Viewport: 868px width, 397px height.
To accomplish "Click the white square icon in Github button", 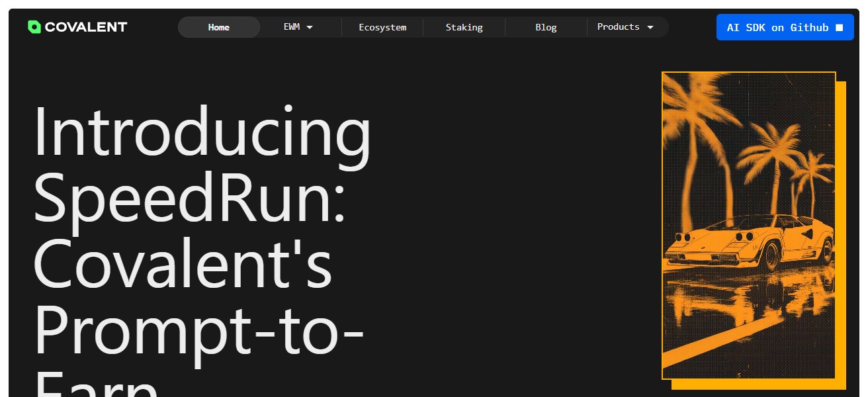I will click(x=840, y=28).
